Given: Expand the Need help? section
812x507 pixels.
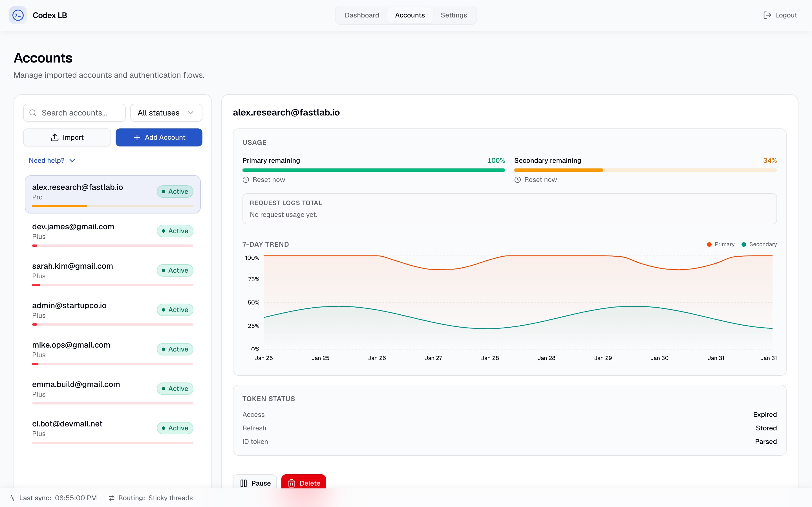Looking at the screenshot, I should [52, 161].
